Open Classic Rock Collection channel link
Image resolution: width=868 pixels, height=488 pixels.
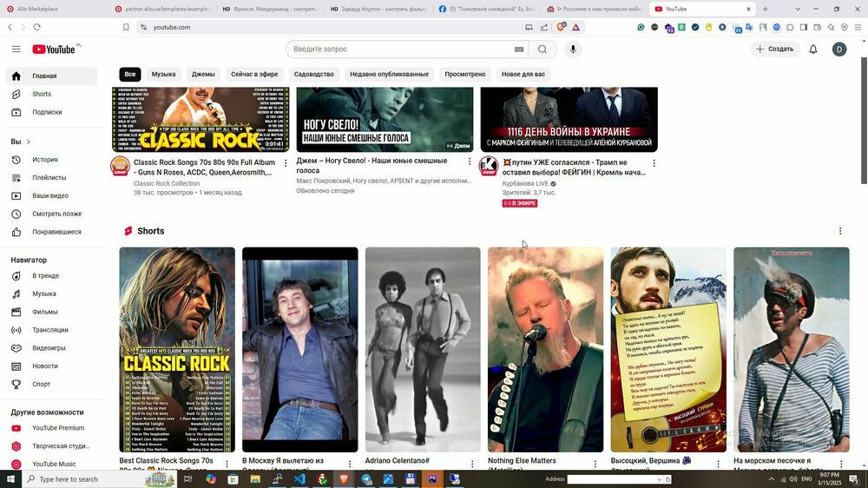167,183
